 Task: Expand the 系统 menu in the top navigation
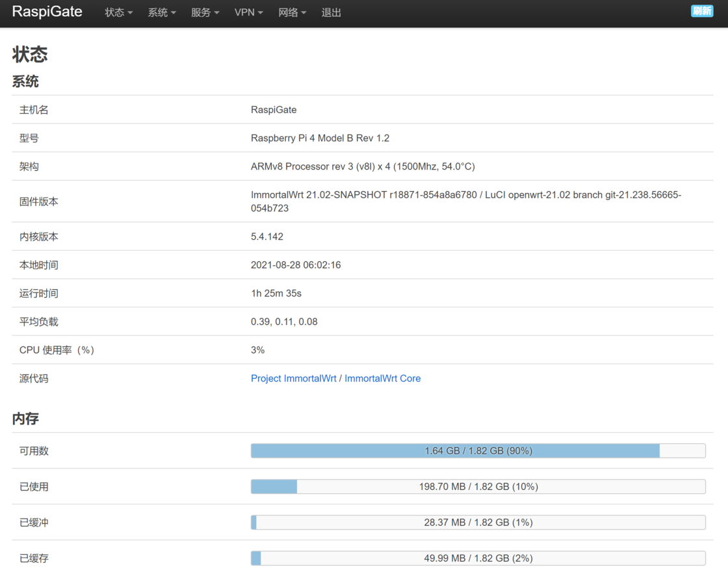coord(162,12)
